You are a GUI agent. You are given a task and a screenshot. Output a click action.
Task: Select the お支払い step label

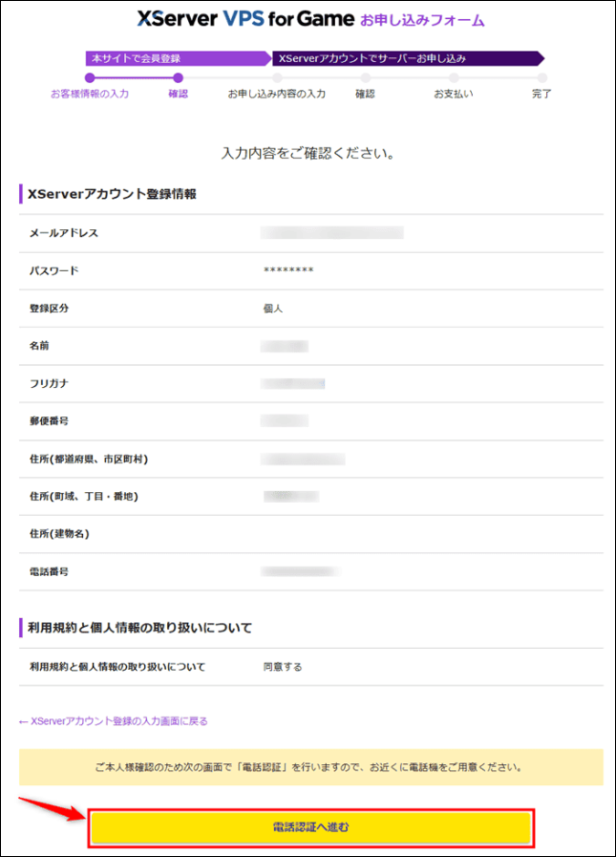454,94
